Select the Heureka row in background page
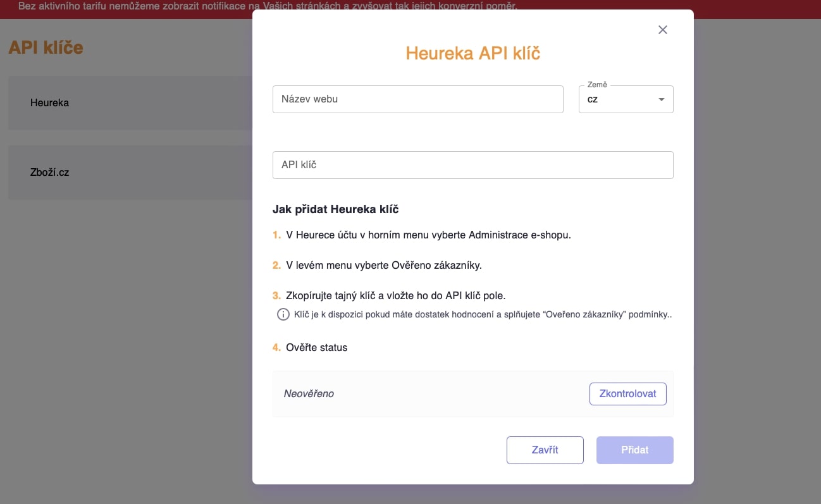The image size is (821, 504). 130,103
